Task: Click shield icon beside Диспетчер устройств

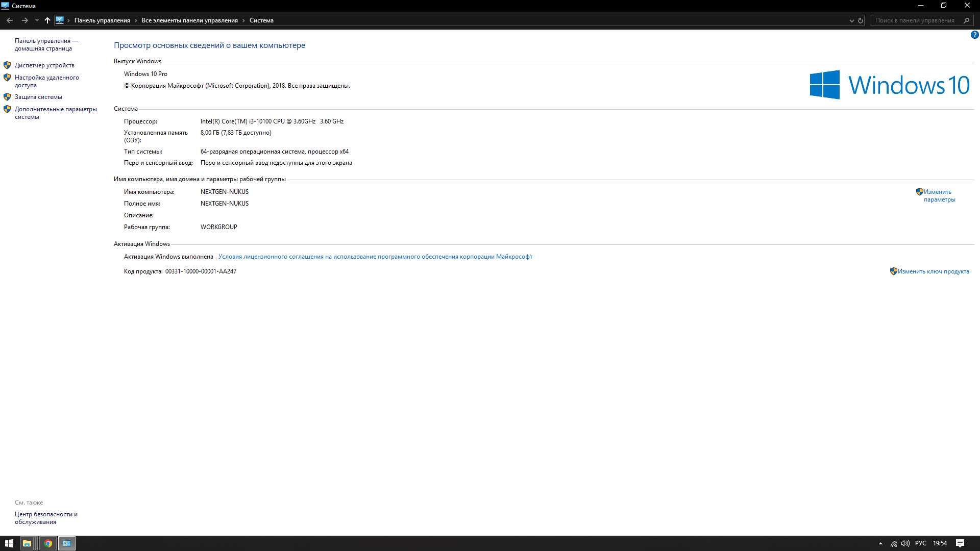Action: (7, 65)
